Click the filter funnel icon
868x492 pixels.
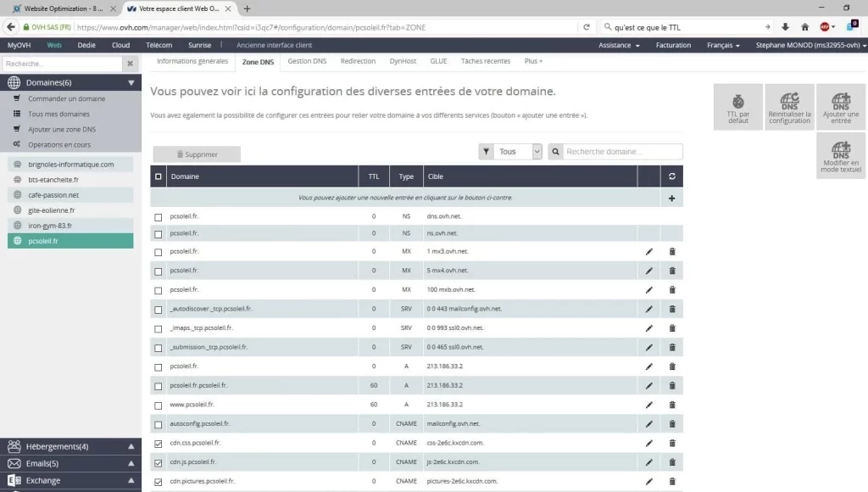pos(486,151)
